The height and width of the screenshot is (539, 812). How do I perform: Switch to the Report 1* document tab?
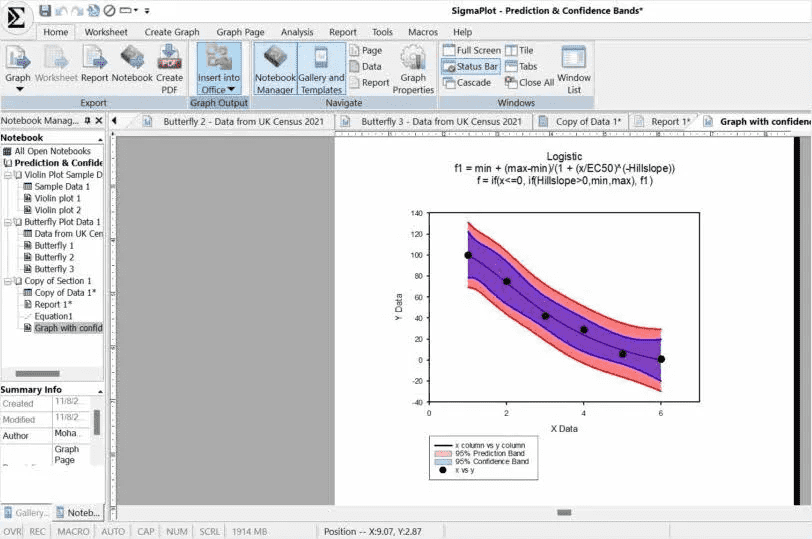pos(664,122)
